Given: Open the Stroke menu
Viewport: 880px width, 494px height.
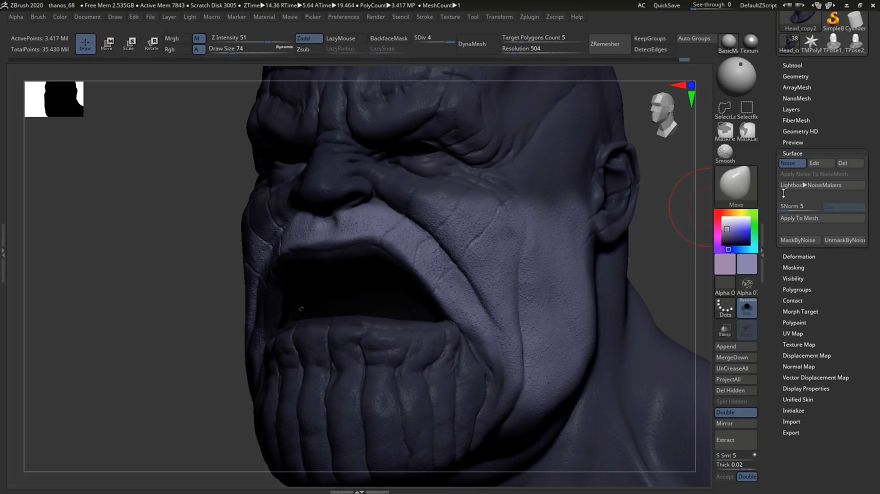Looking at the screenshot, I should (x=424, y=17).
